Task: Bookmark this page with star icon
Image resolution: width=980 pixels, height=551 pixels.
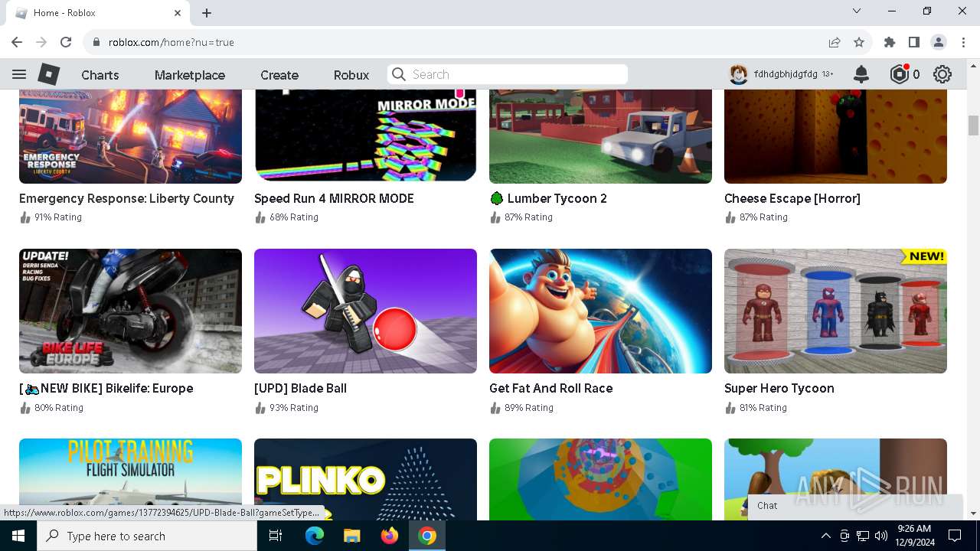Action: click(x=859, y=42)
